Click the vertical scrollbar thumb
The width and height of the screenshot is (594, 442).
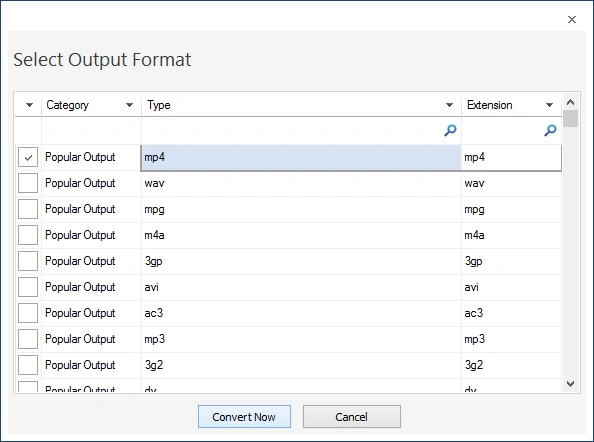[571, 119]
